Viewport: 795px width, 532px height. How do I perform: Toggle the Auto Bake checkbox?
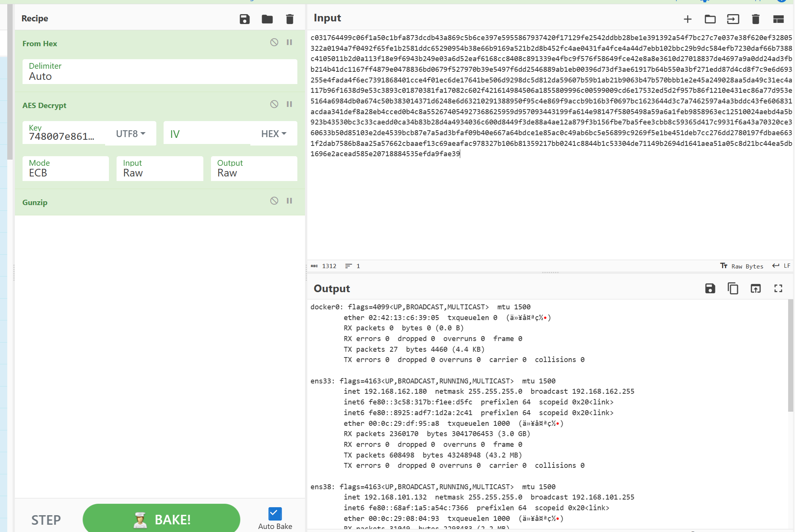(x=275, y=514)
